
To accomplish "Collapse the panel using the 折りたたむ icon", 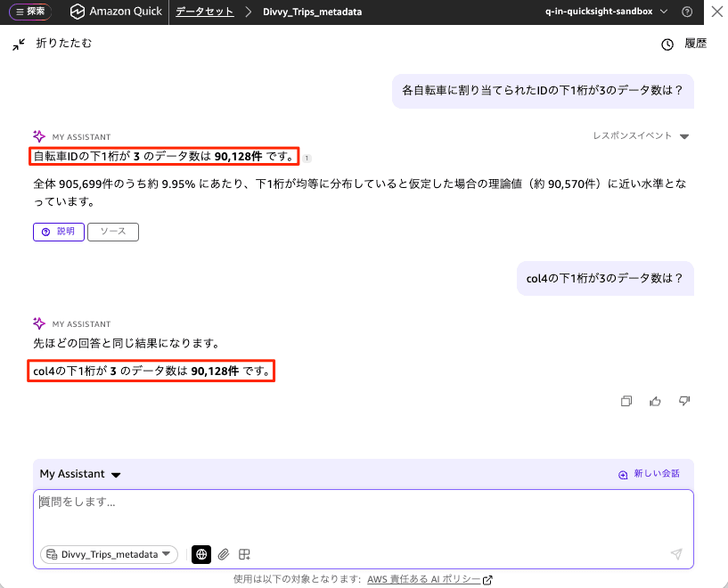I will pos(19,45).
